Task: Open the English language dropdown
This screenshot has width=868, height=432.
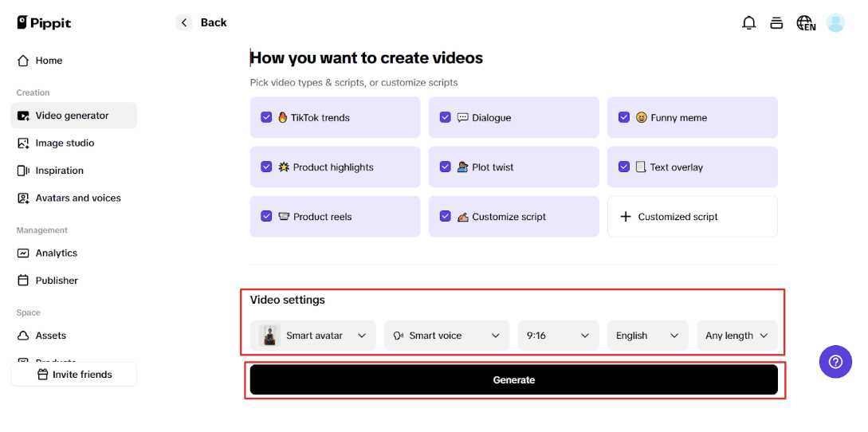Action: pyautogui.click(x=646, y=336)
